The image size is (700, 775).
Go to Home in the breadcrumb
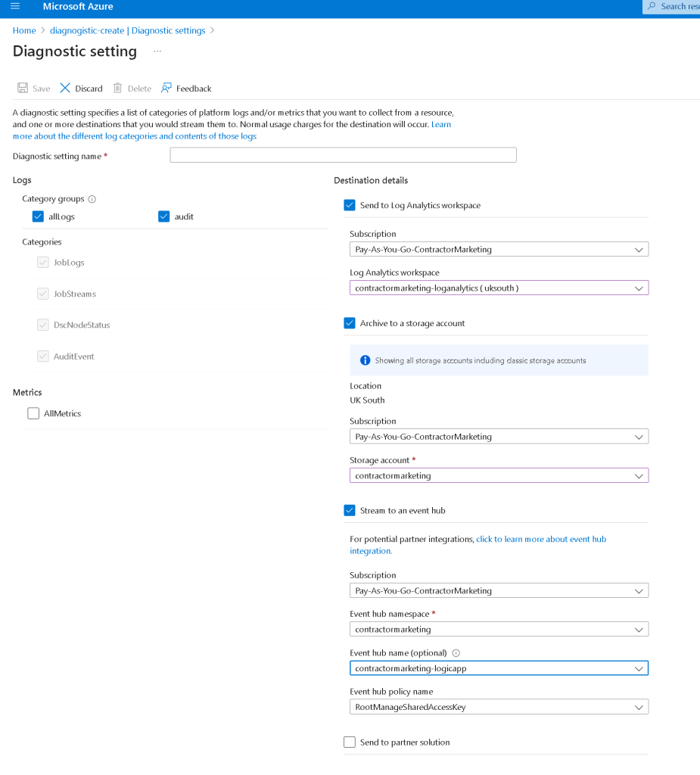point(24,30)
